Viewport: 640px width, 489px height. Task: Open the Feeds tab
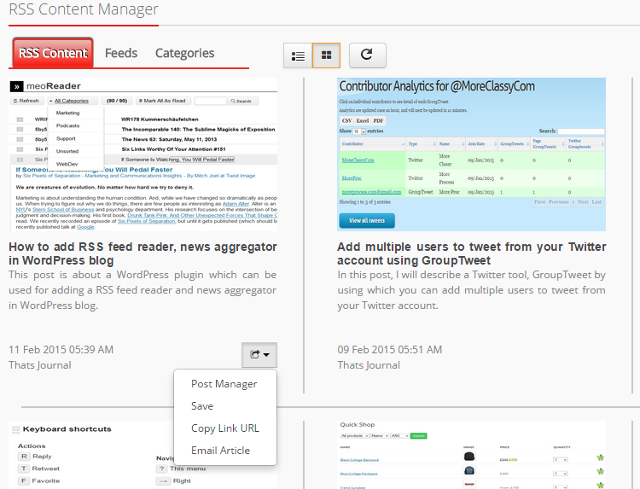tap(121, 53)
